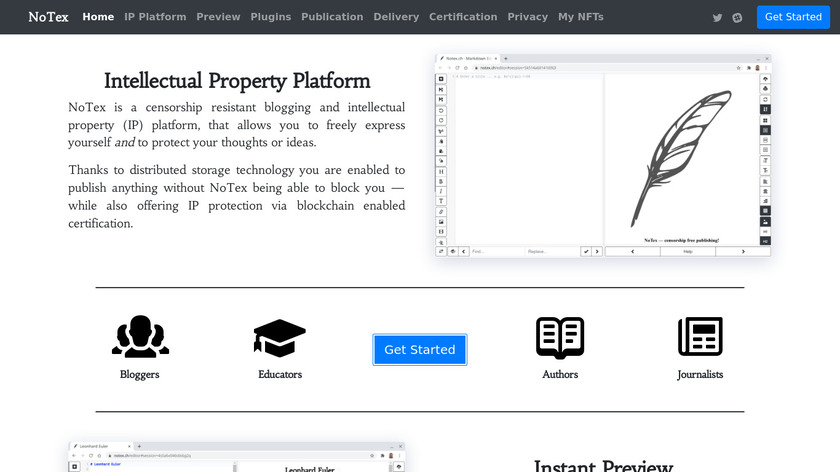Click the Authors label
The image size is (840, 472).
click(x=560, y=374)
